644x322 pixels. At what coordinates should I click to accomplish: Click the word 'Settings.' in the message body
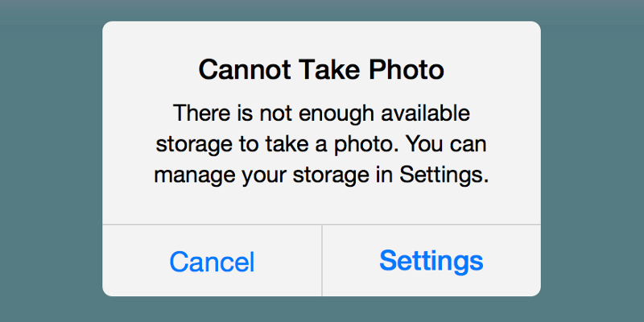tap(444, 175)
